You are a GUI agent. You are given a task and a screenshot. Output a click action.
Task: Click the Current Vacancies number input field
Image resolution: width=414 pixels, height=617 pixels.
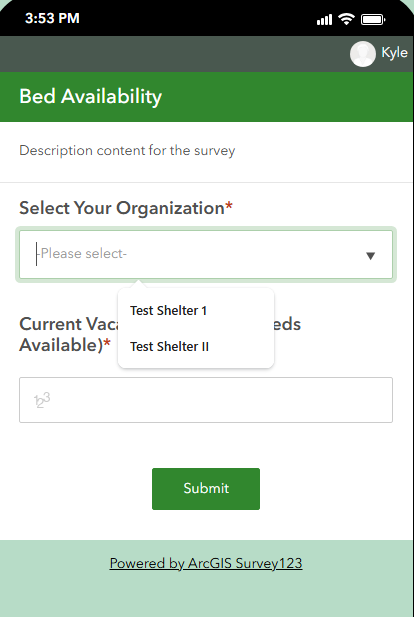pyautogui.click(x=206, y=400)
